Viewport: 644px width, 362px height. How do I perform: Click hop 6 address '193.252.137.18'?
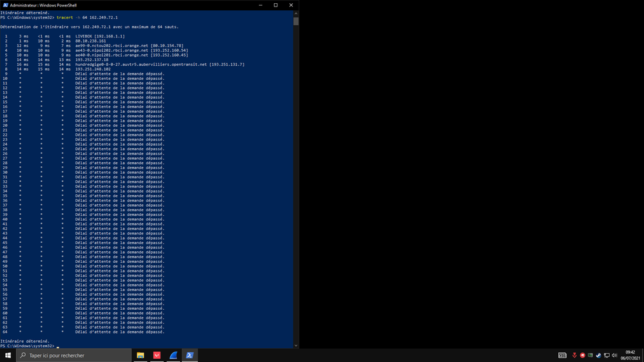(x=92, y=60)
